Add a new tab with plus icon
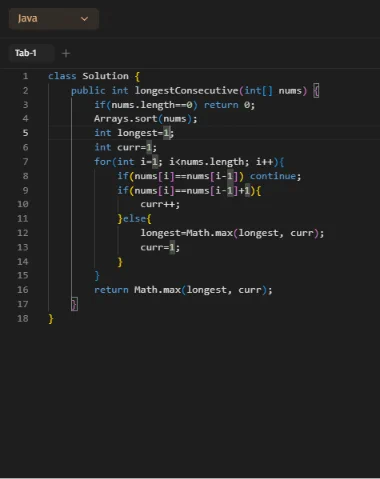This screenshot has height=479, width=380. [66, 53]
